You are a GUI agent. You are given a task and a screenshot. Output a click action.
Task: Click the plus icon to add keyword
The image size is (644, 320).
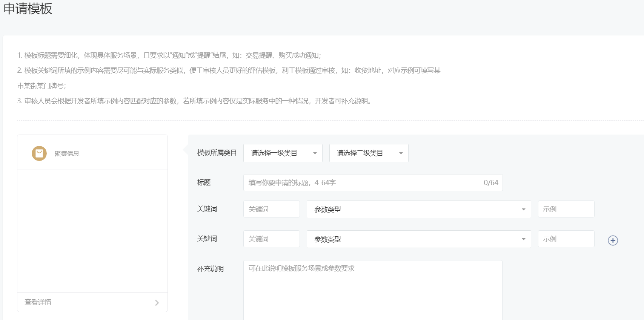[613, 240]
